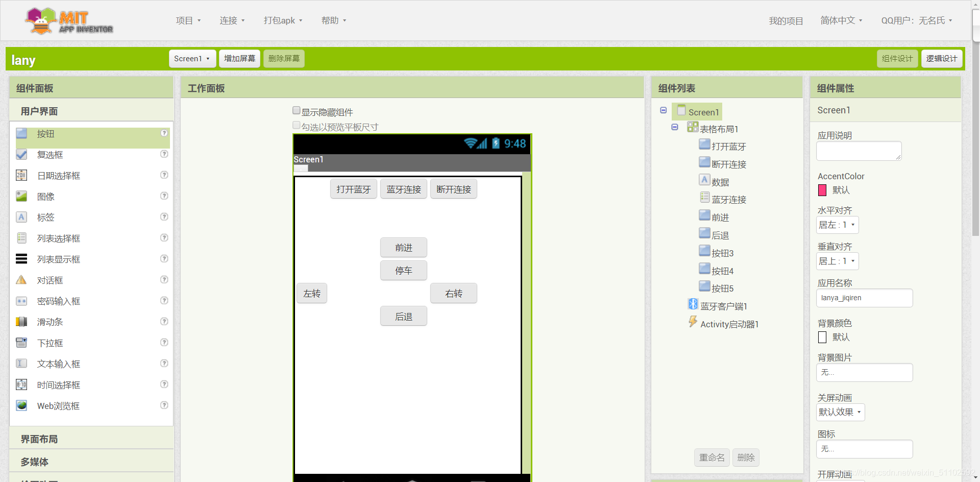
Task: Click the 删除屏幕 button
Action: pyautogui.click(x=284, y=59)
